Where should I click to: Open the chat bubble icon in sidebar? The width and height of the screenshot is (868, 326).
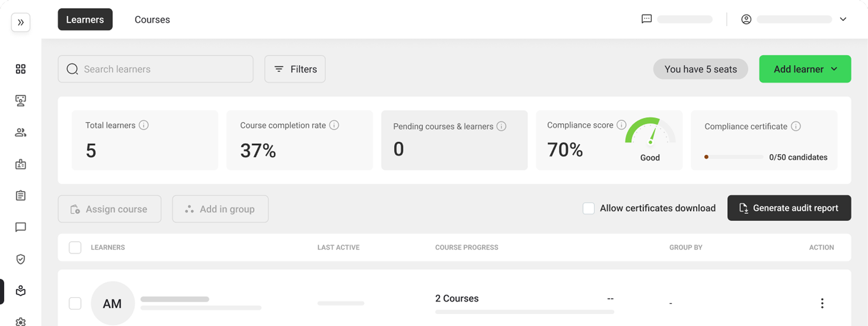click(21, 227)
